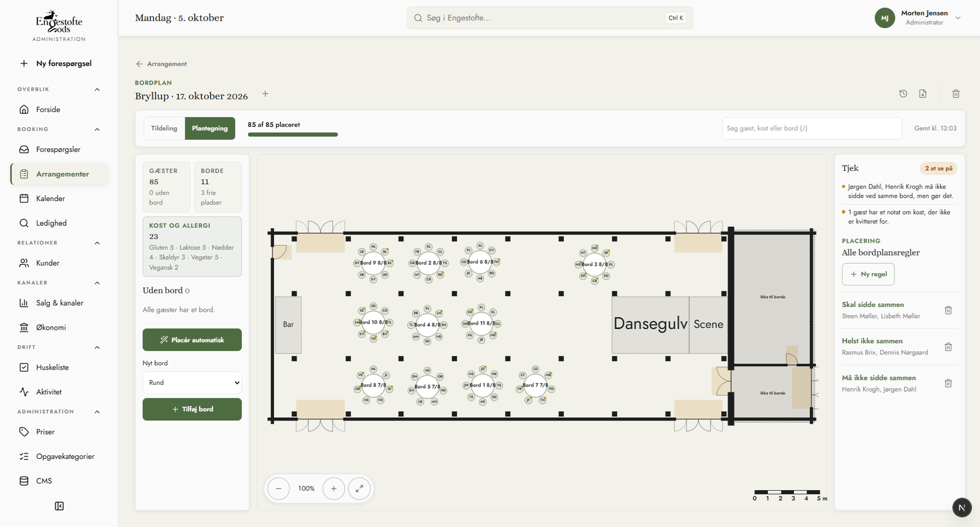Zoom out the floor plan with the minus button
This screenshot has width=980, height=527.
279,488
